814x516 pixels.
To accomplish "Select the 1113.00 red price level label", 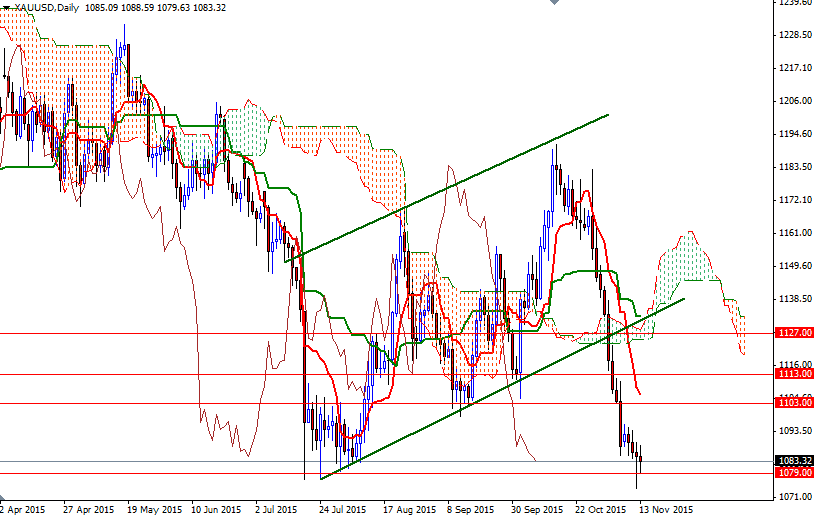I will (x=794, y=374).
